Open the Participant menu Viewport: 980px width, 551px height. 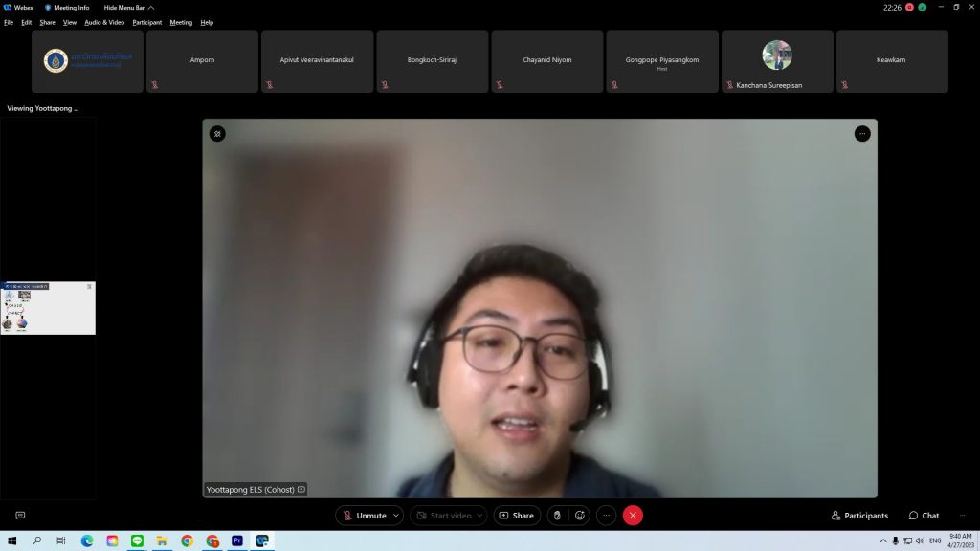click(146, 22)
